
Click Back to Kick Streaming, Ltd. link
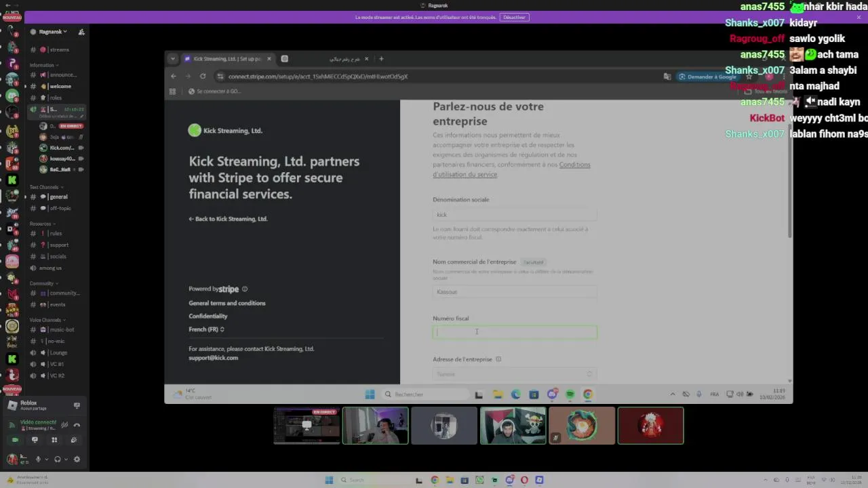click(x=228, y=219)
